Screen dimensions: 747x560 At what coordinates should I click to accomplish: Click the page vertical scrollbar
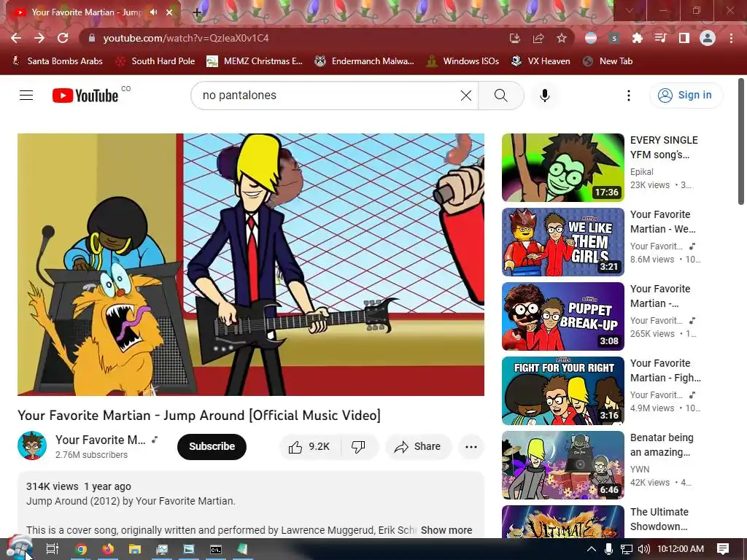click(741, 142)
